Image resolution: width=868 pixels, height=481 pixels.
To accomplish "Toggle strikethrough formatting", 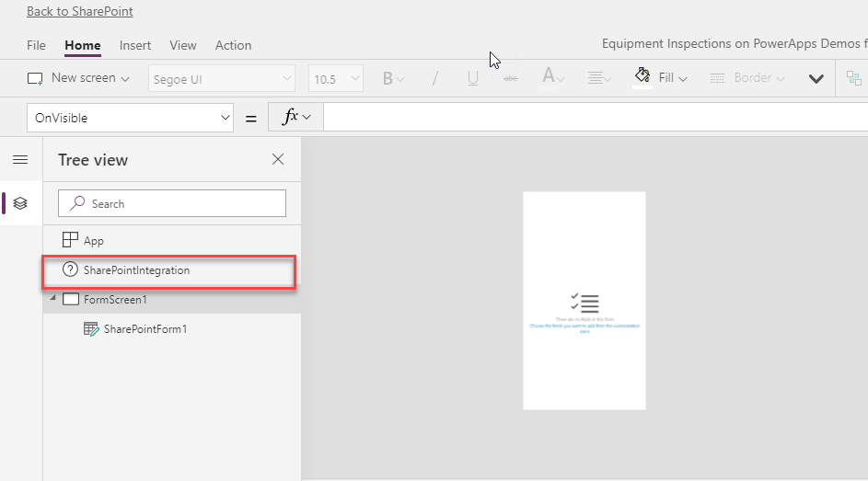I will (510, 78).
